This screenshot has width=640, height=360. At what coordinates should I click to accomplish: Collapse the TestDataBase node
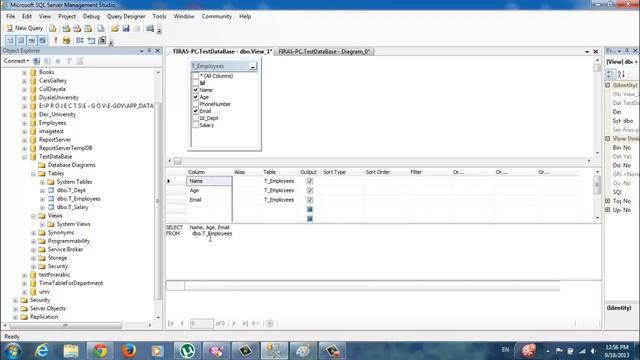tap(24, 157)
